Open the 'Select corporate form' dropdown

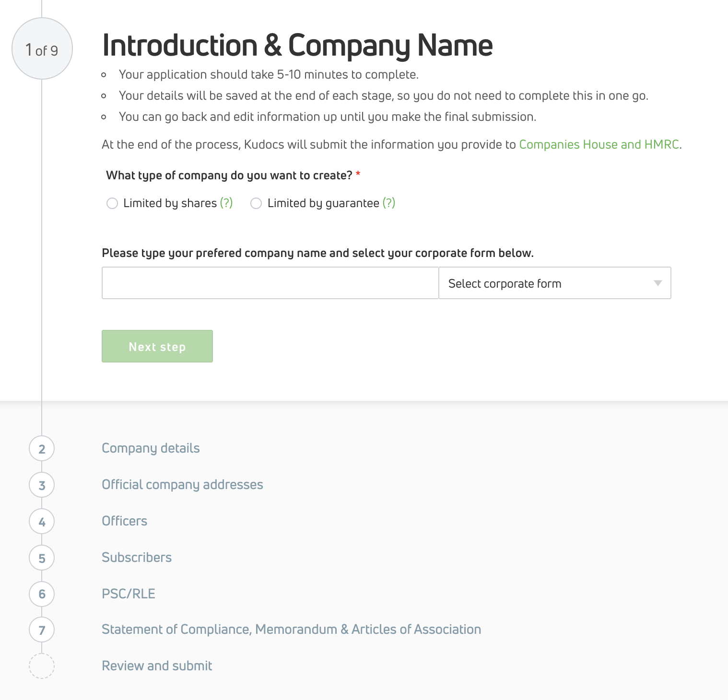coord(554,283)
